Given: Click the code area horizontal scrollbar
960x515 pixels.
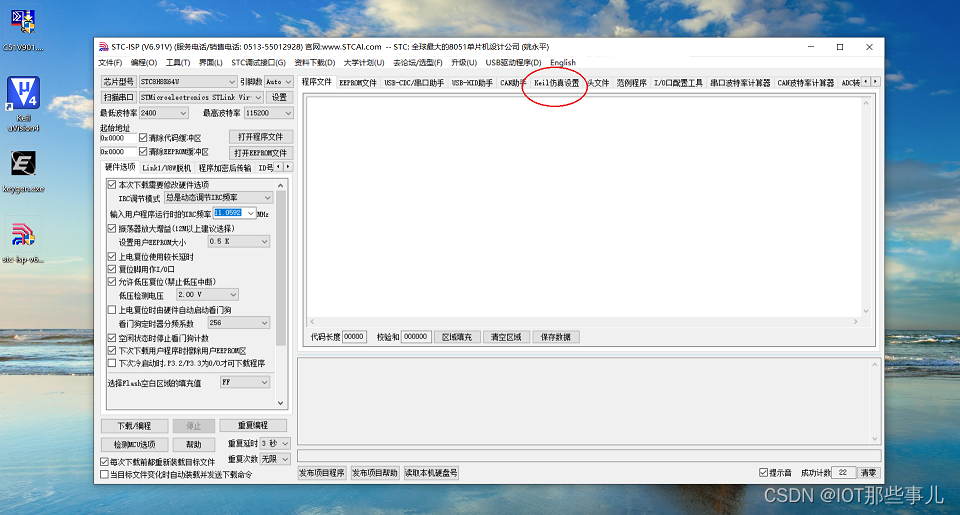Looking at the screenshot, I should pyautogui.click(x=583, y=321).
